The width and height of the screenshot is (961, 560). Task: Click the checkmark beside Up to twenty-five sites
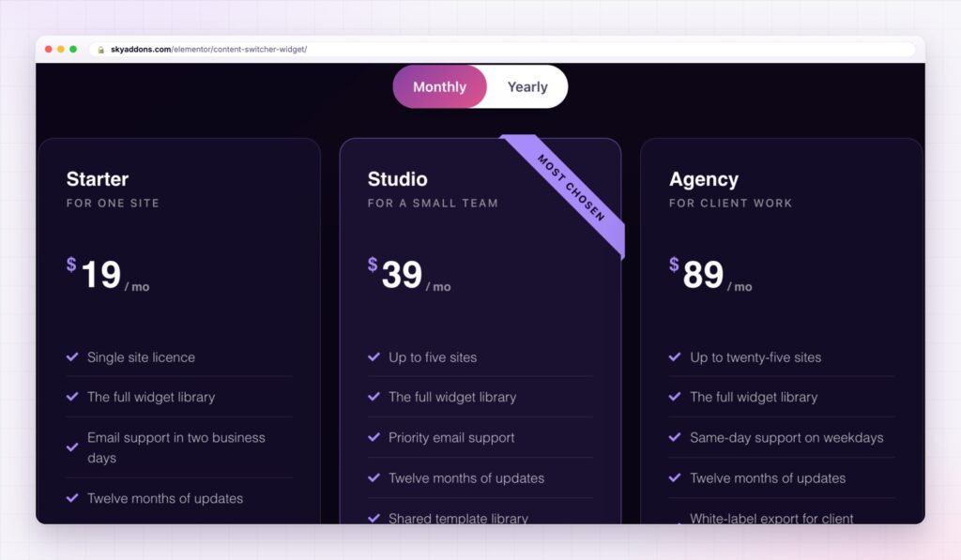(675, 356)
